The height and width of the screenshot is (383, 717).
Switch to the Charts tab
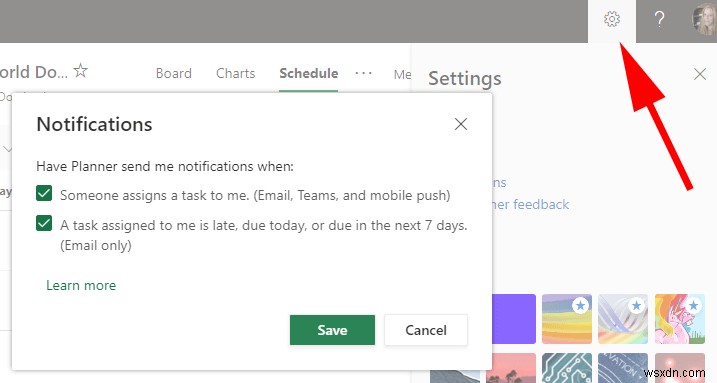[x=235, y=74]
